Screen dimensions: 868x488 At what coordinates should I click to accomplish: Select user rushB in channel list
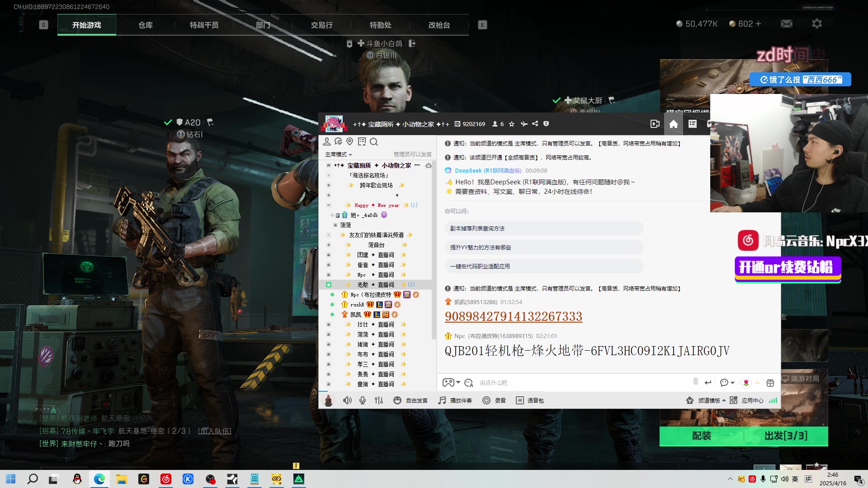point(357,305)
